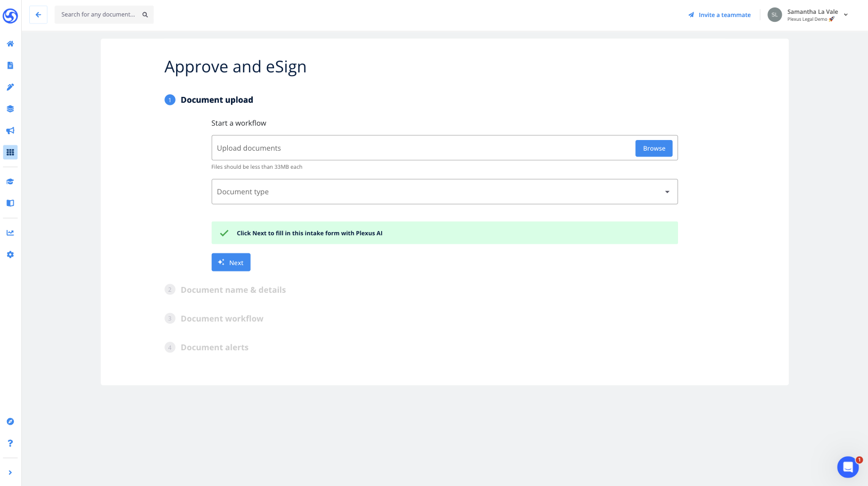This screenshot has height=486, width=868.
Task: Select step 4 Document alerts
Action: point(206,347)
